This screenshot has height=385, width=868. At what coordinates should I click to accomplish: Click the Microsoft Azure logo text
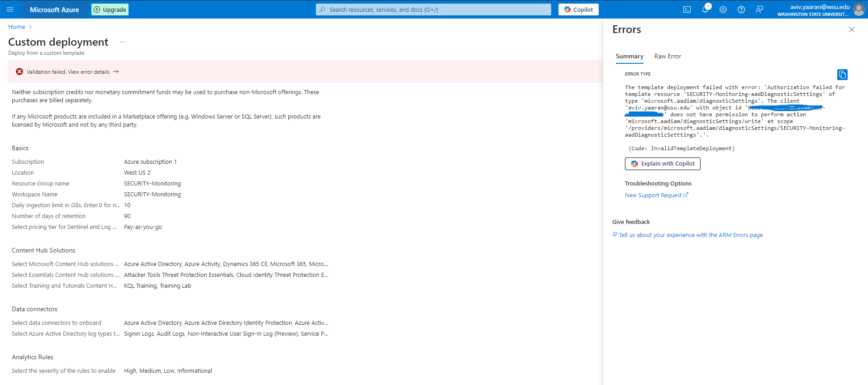point(54,10)
